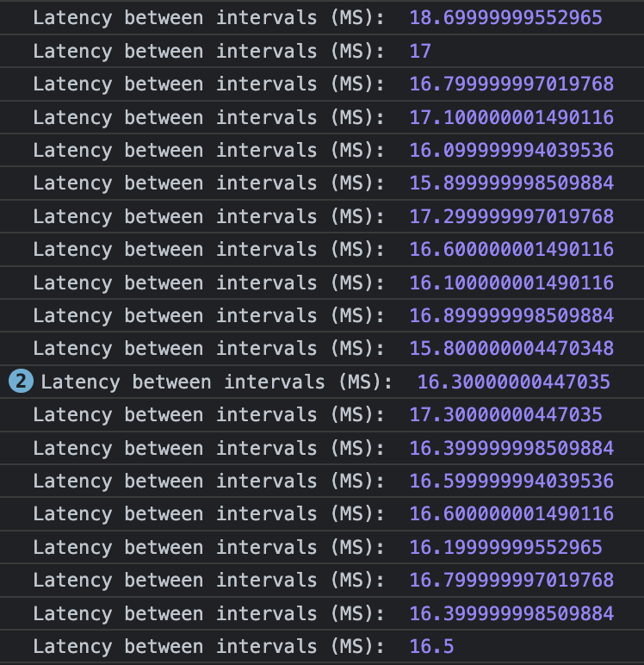Click the value 16.100000001490116

(x=511, y=283)
